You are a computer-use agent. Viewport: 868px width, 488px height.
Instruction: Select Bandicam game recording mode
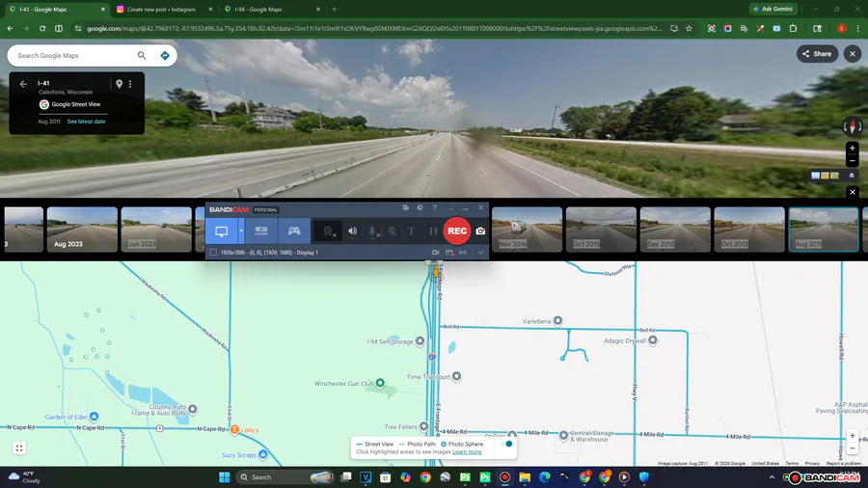point(294,231)
